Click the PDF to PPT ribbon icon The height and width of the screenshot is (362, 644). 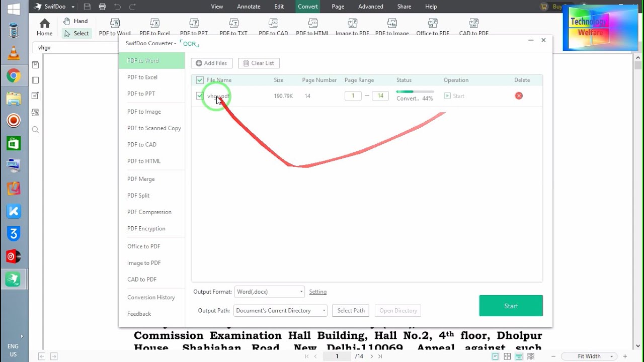(194, 24)
